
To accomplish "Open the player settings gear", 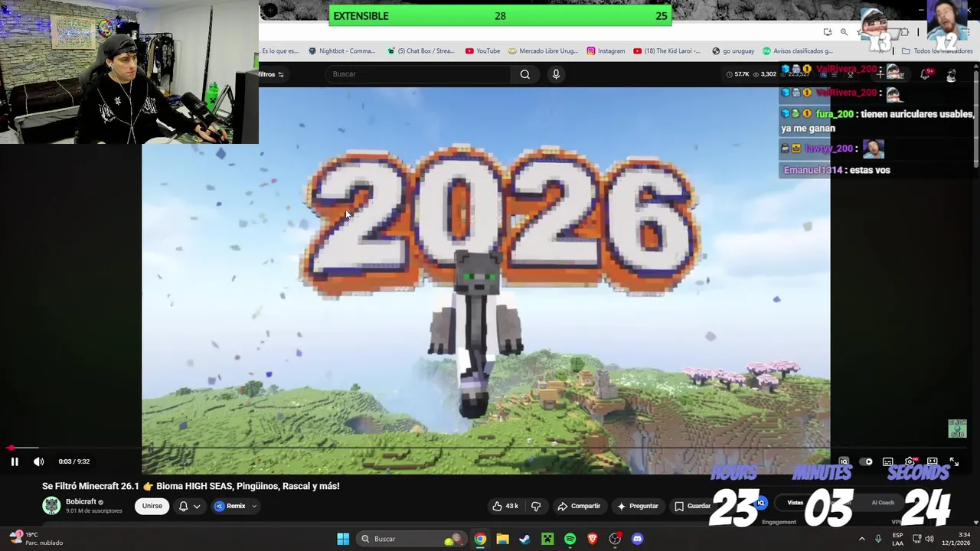I will (x=910, y=461).
